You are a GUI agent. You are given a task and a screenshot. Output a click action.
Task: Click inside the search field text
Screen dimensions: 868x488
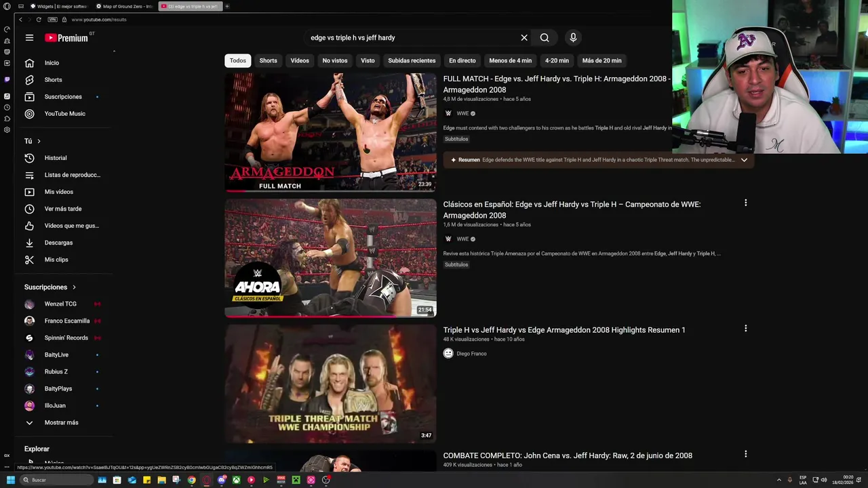[353, 38]
